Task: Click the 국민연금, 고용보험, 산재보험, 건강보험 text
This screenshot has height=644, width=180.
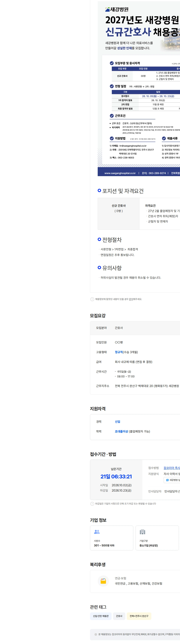Action: tap(138, 583)
